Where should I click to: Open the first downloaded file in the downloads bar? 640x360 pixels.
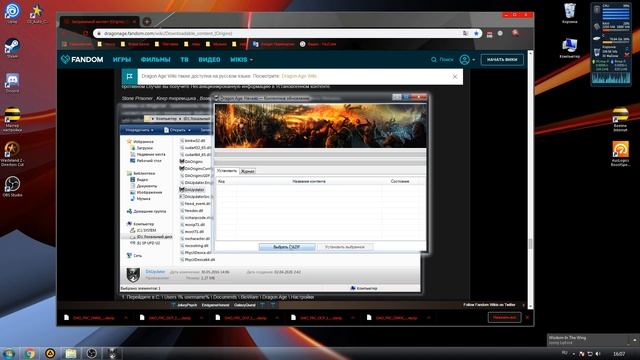click(x=89, y=318)
